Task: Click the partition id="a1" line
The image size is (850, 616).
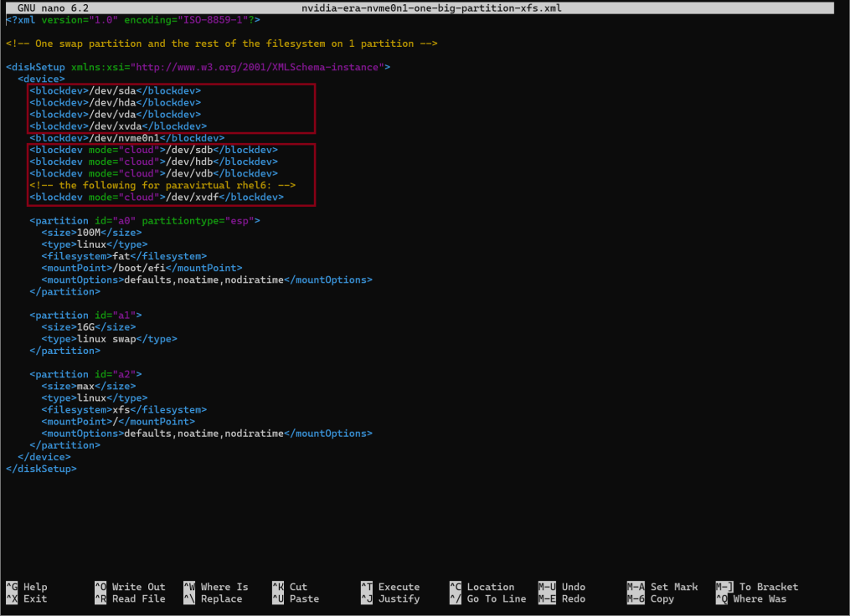Action: click(85, 316)
